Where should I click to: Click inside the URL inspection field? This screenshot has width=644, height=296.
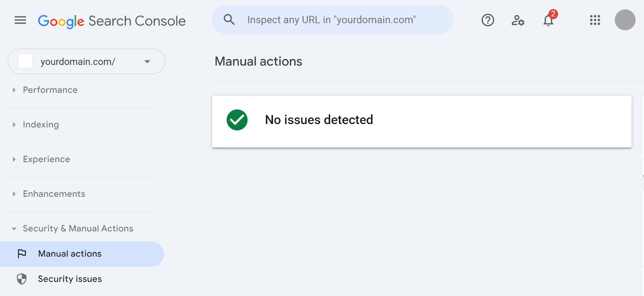[x=332, y=19]
